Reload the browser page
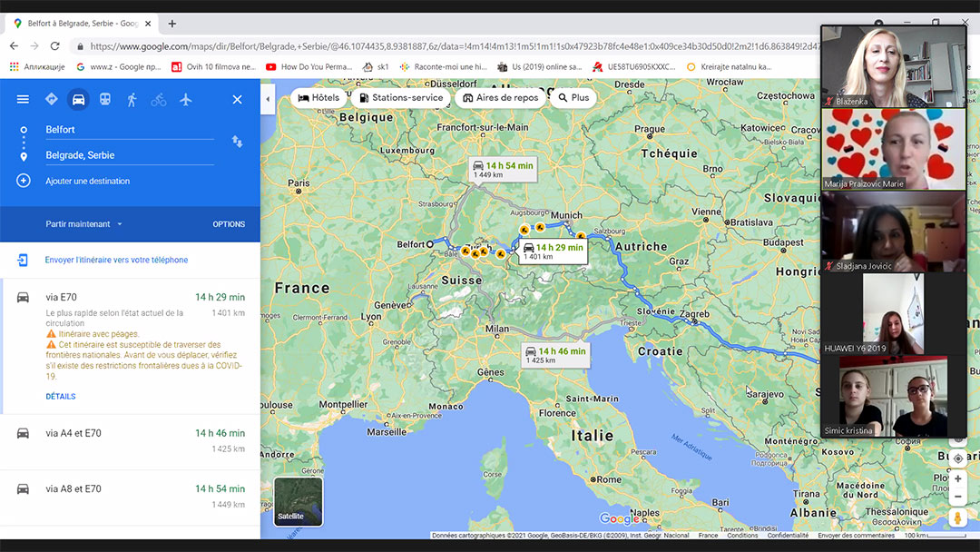Viewport: 980px width, 552px height. (x=55, y=46)
